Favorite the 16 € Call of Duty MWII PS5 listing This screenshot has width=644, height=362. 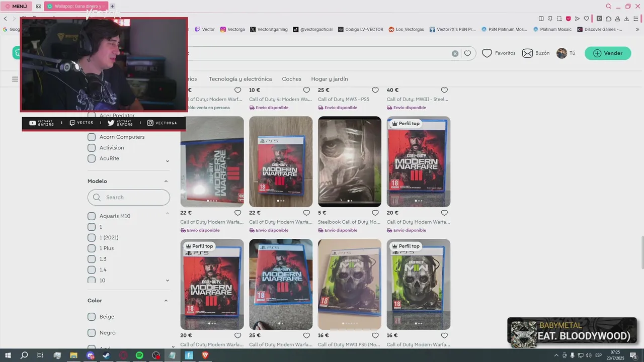375,335
